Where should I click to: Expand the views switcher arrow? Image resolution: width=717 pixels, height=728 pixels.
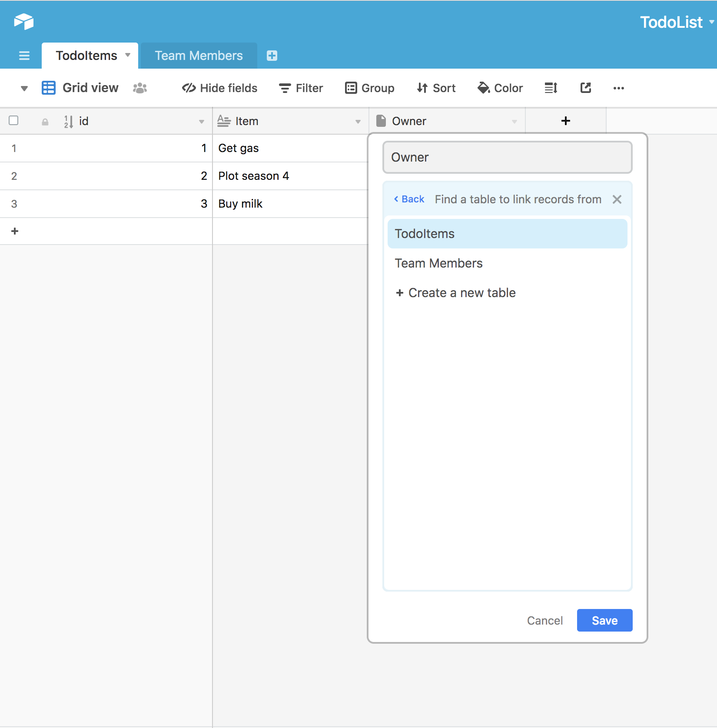tap(24, 88)
